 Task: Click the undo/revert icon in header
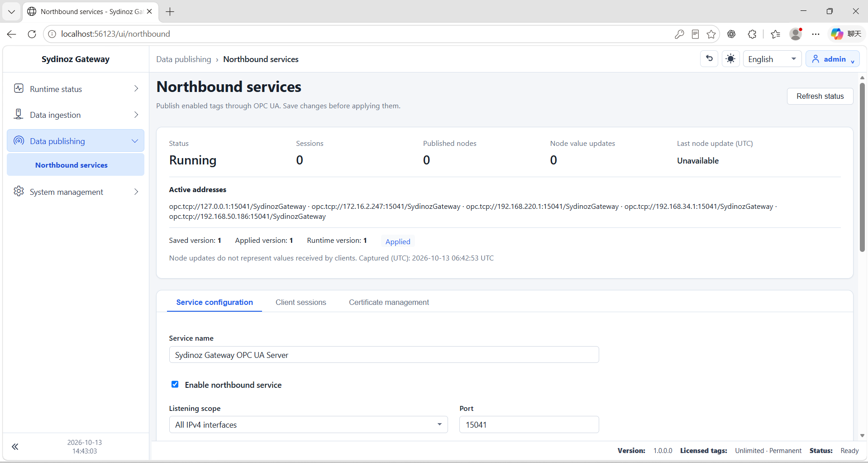click(x=709, y=59)
